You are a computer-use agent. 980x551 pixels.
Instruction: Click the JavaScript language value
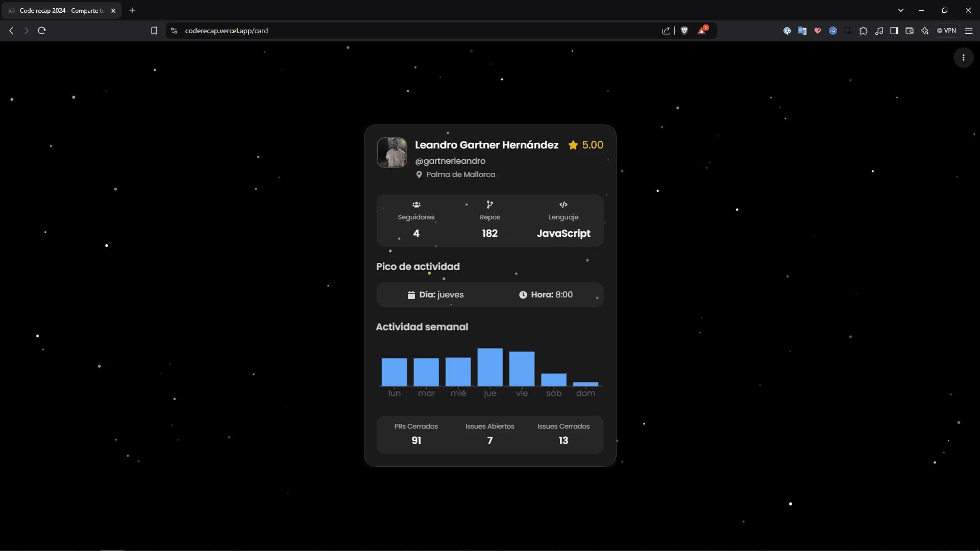(x=563, y=233)
